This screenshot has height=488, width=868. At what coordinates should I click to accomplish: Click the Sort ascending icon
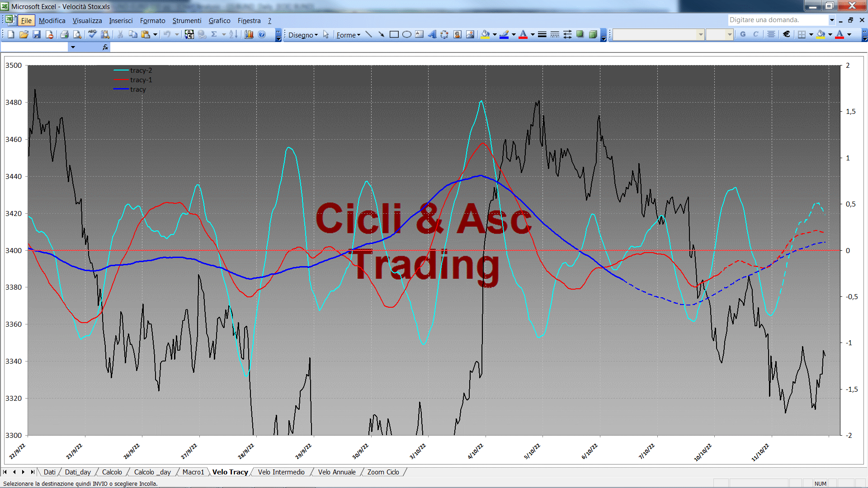tap(233, 34)
